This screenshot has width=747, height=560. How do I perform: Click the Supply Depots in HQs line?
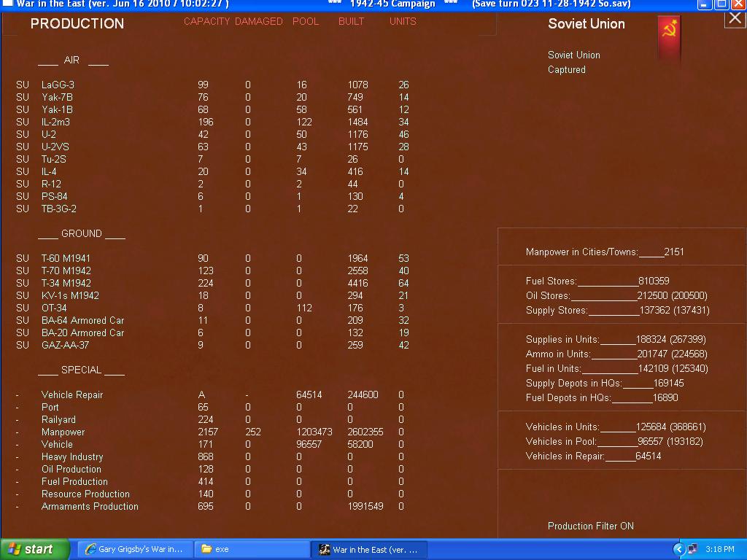point(605,384)
